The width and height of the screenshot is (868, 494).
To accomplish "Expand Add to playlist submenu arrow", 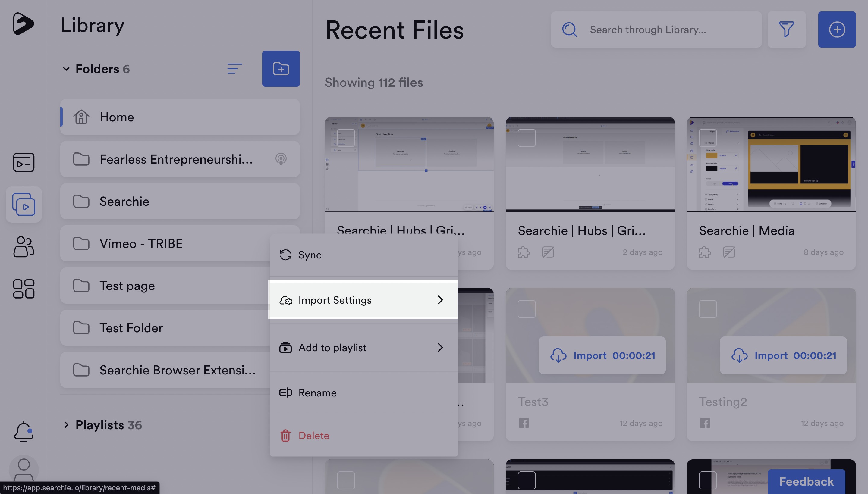I will point(440,347).
